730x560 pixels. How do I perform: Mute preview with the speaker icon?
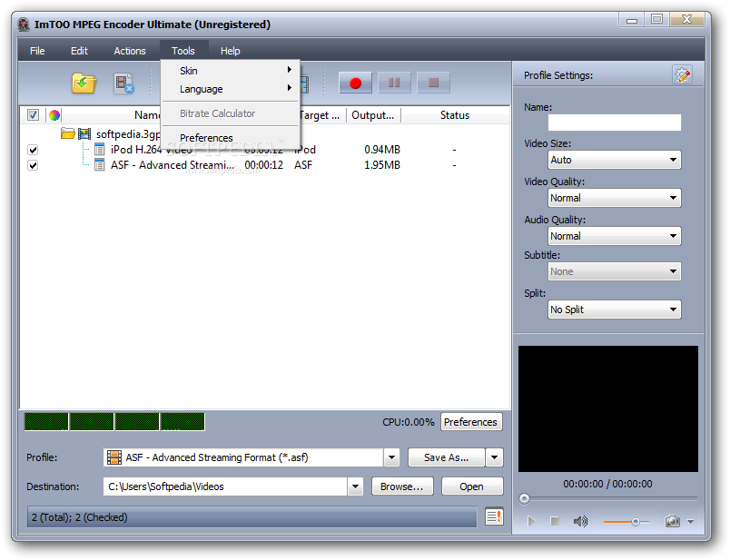point(580,521)
